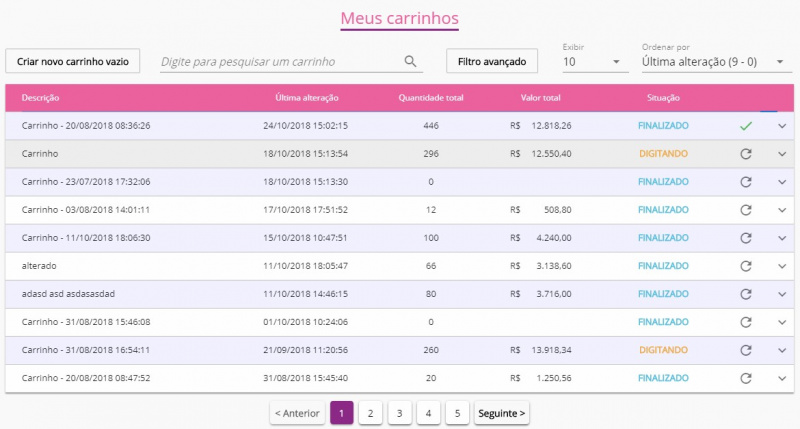Click FINALIZADO status on the 12.818,26 row
Screen dimensions: 800x429
point(663,125)
